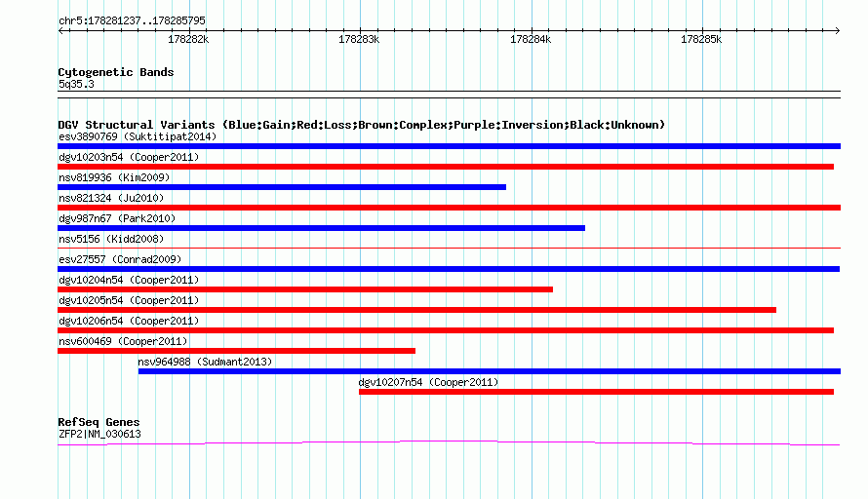Select the blue esv27557 gain bar
868x499 pixels.
coord(449,269)
